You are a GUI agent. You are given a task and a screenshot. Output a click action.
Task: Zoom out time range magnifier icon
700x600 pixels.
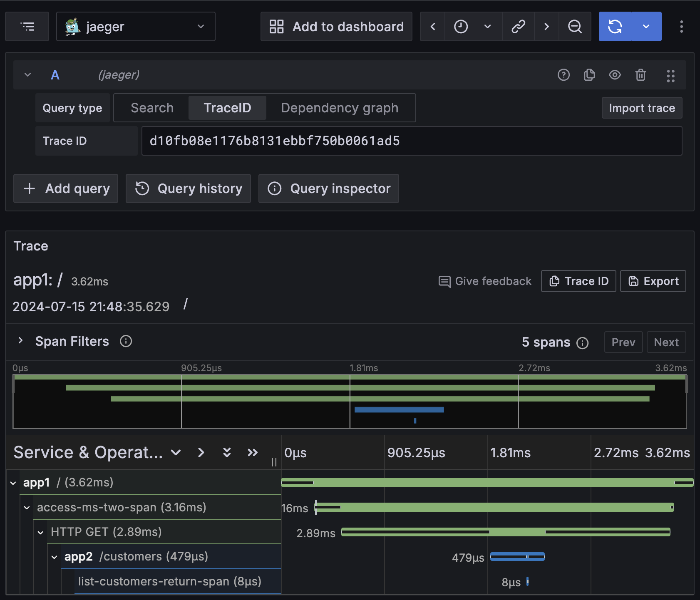point(575,27)
